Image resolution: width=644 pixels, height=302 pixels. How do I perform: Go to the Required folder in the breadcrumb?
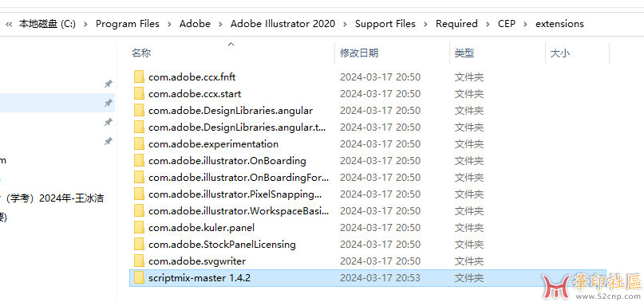coord(456,24)
